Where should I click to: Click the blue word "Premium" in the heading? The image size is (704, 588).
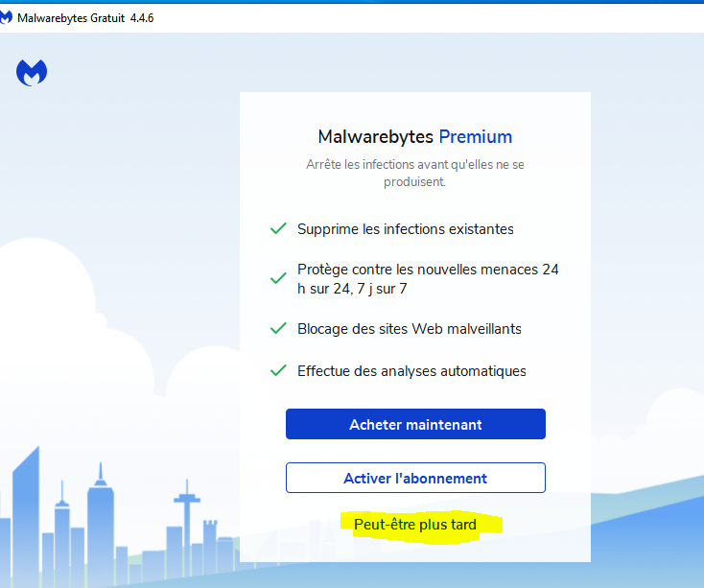[475, 136]
